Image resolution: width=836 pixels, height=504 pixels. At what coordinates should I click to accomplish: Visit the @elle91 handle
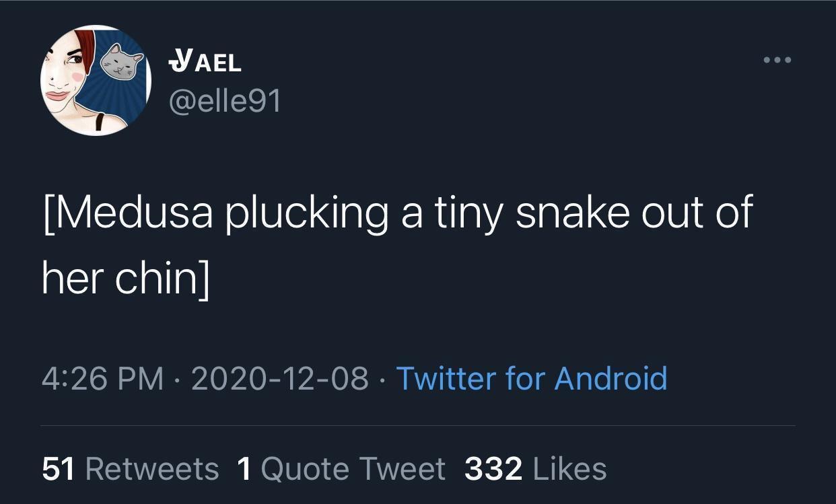coord(224,102)
